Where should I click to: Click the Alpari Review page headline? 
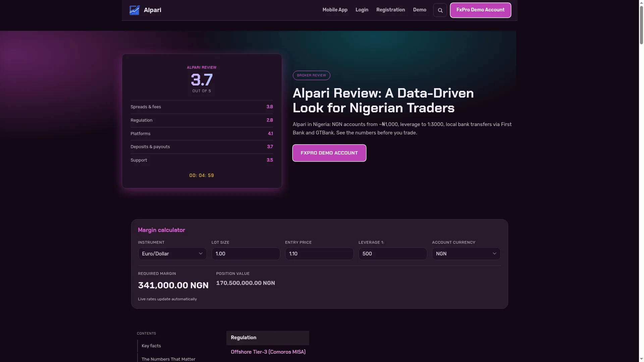click(383, 101)
